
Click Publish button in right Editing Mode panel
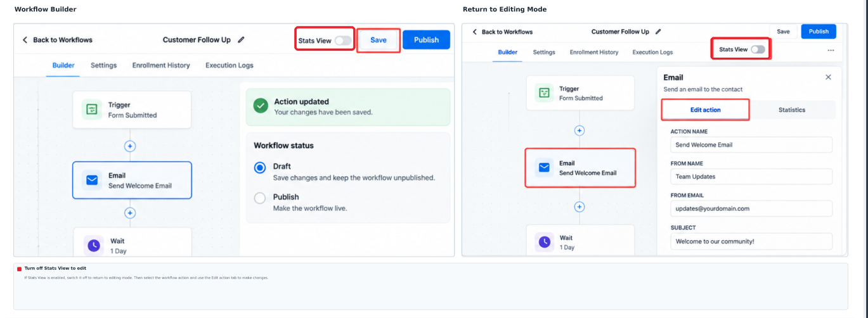tap(819, 32)
